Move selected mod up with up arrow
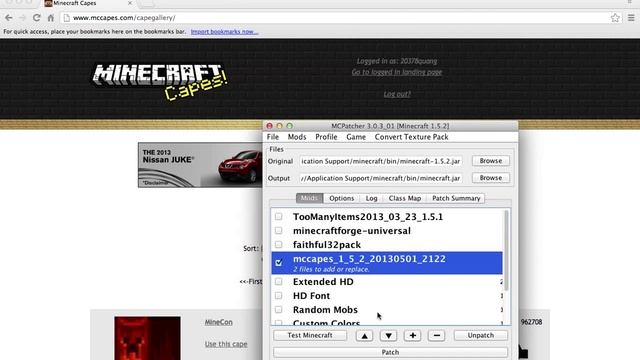Viewport: 640px width, 360px height. click(364, 336)
